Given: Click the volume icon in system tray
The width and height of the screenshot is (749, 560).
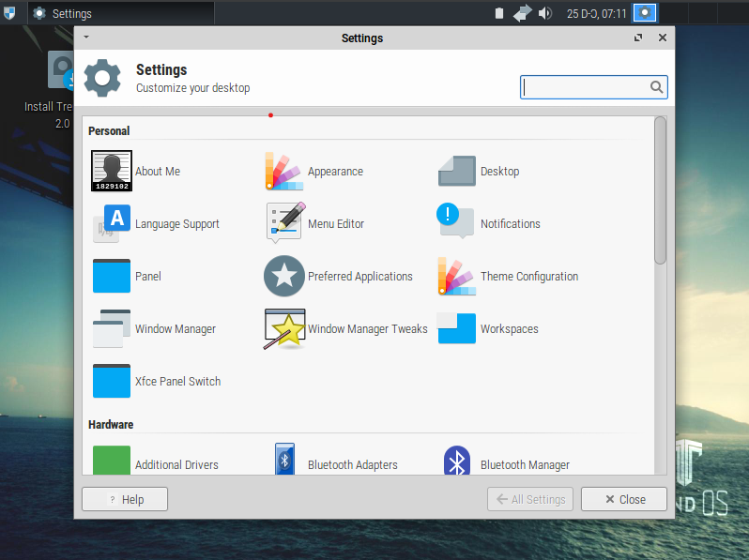Looking at the screenshot, I should click(x=544, y=13).
